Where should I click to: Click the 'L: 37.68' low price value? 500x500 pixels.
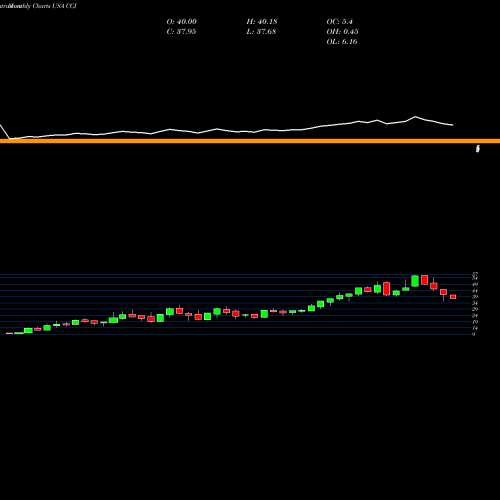tap(262, 32)
